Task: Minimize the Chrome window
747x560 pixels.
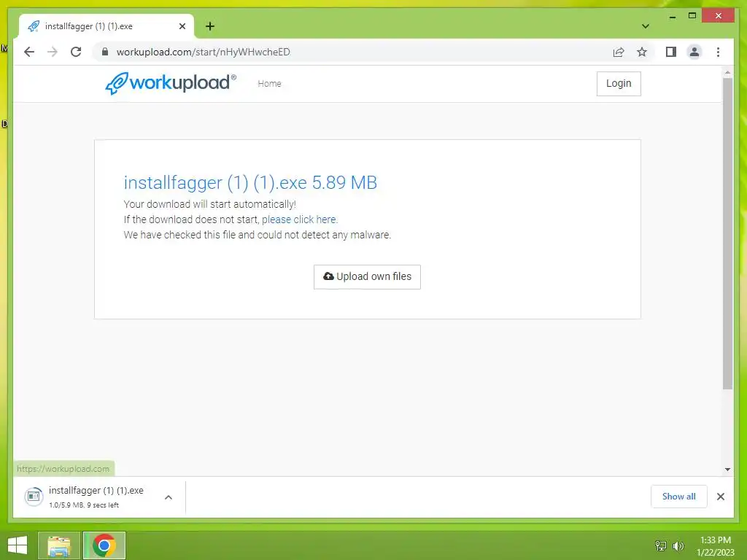Action: click(x=672, y=16)
